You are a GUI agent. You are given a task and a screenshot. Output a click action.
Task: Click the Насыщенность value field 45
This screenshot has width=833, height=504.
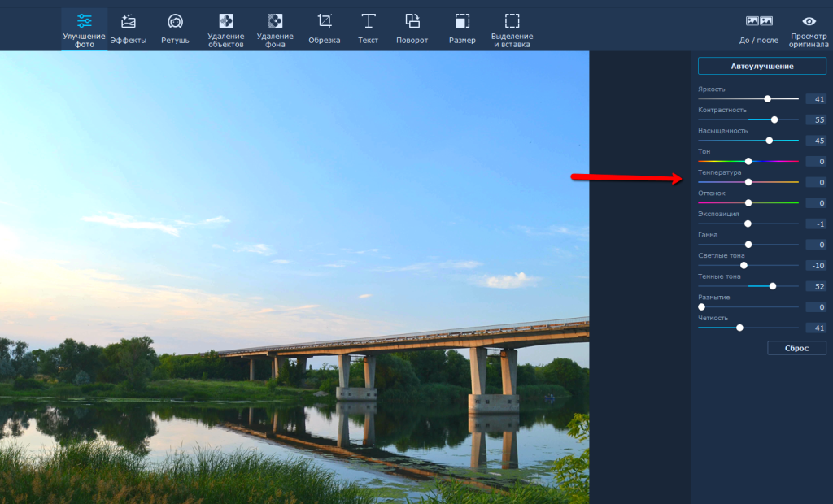point(816,140)
